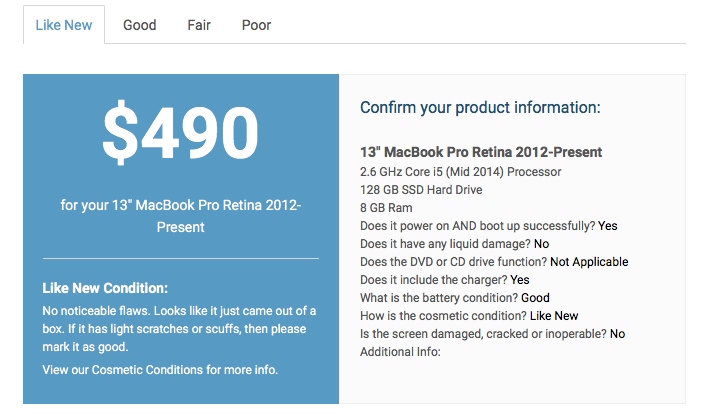
Task: Switch to the Good condition tab
Action: click(x=139, y=25)
